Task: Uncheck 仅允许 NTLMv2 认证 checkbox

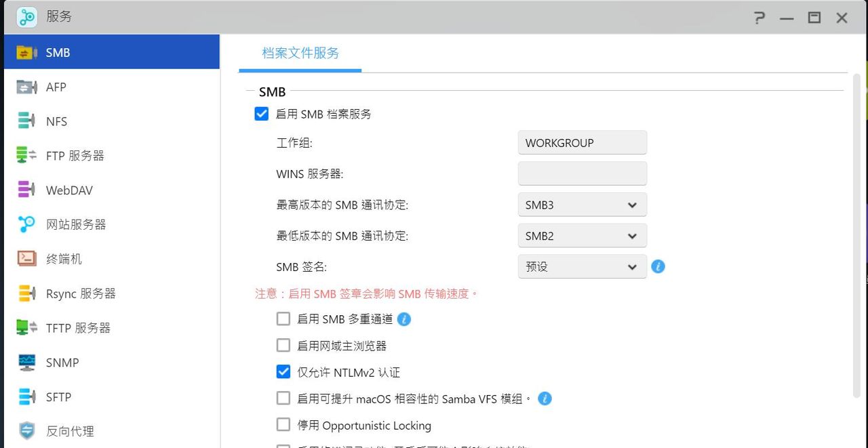Action: pyautogui.click(x=283, y=371)
